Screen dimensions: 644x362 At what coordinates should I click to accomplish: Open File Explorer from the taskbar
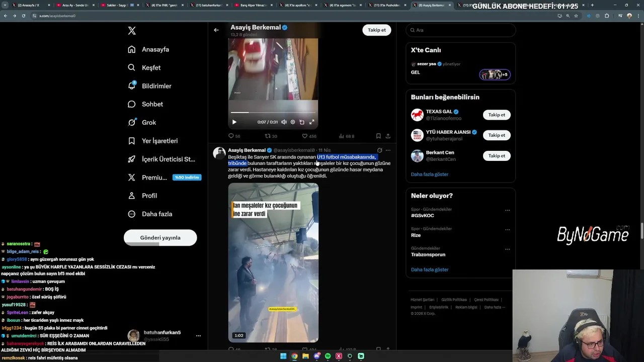(x=305, y=356)
